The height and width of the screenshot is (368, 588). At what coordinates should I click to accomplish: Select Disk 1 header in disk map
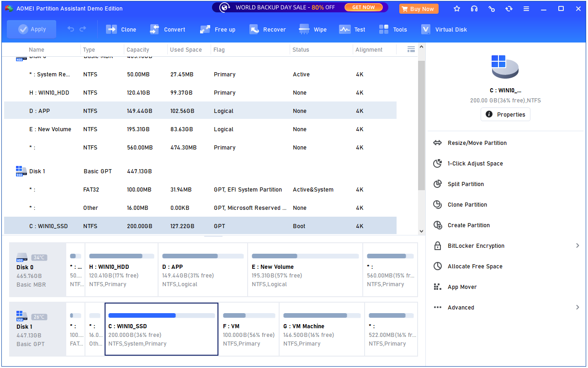38,329
